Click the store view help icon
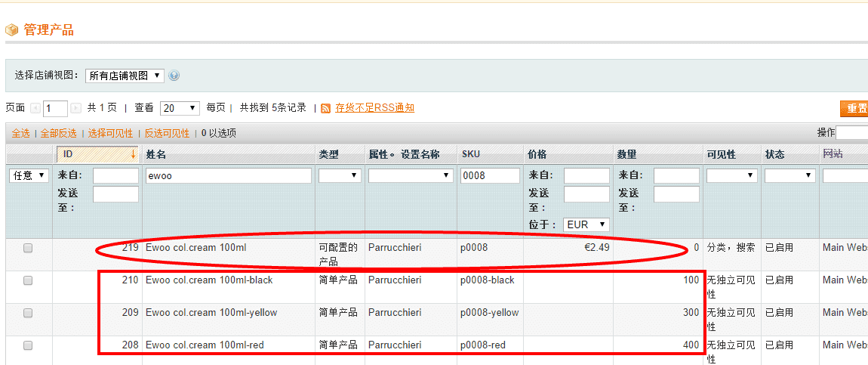868x365 pixels. pos(174,76)
